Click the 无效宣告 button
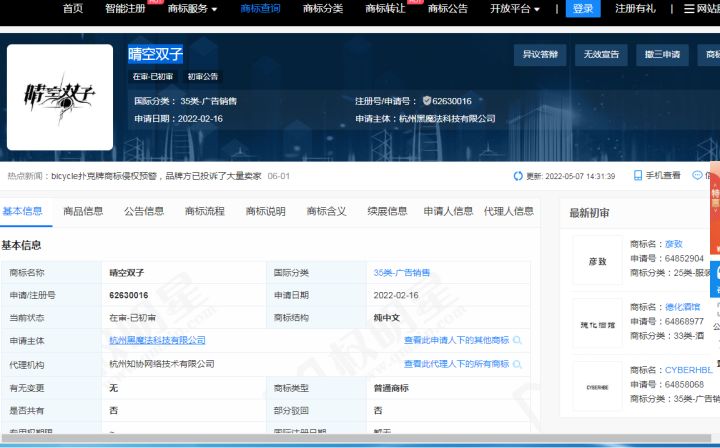 pyautogui.click(x=601, y=55)
